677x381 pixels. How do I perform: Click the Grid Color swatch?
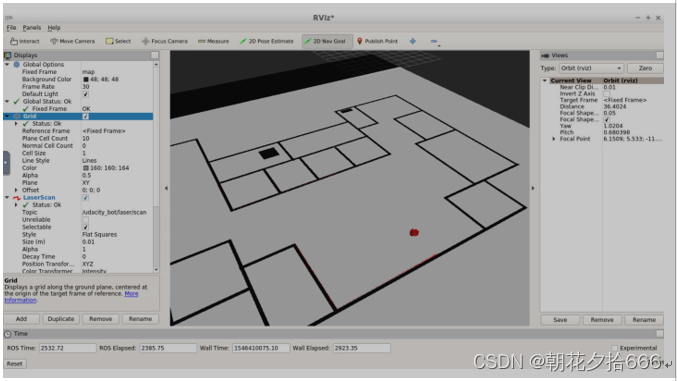pos(85,168)
